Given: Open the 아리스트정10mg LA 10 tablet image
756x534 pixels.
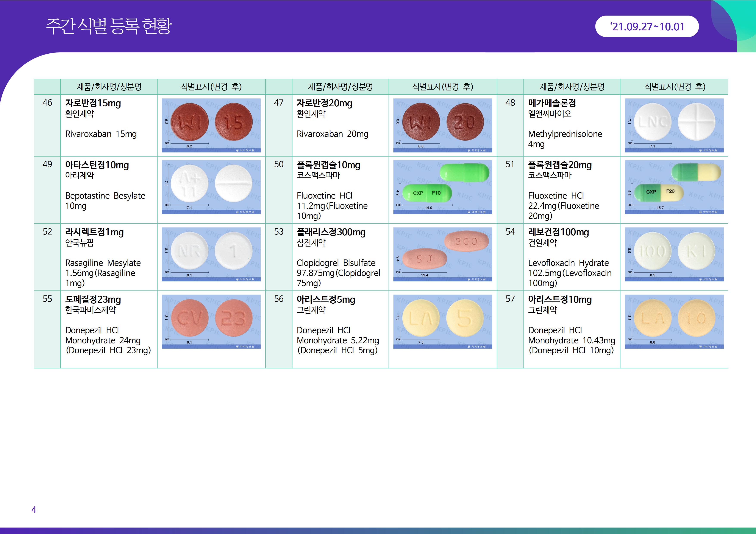Looking at the screenshot, I should (674, 321).
